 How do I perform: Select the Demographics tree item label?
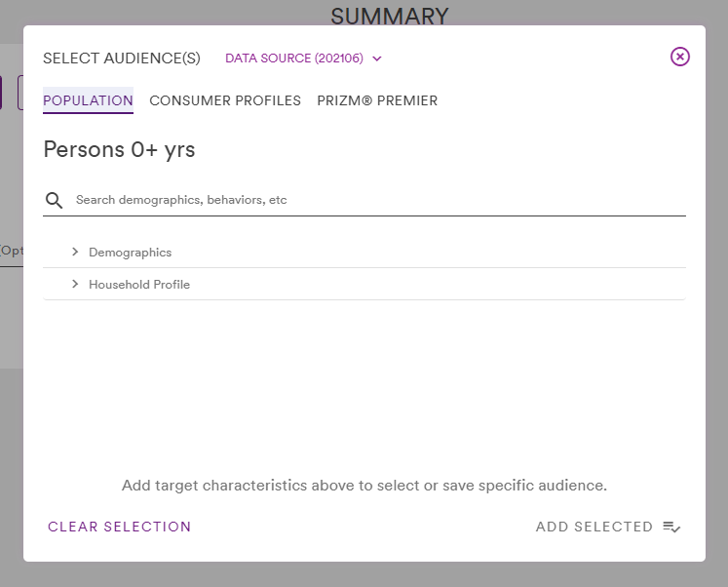(x=130, y=253)
